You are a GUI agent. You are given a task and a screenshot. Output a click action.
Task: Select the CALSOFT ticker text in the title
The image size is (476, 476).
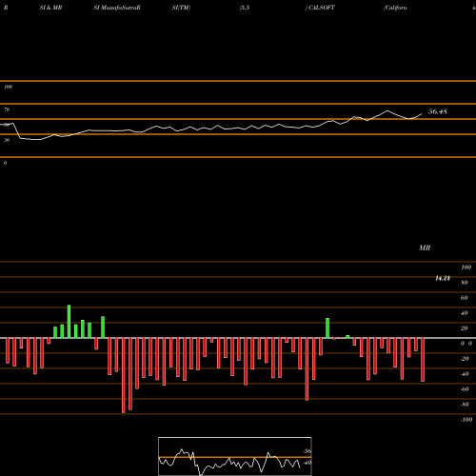coord(322,8)
